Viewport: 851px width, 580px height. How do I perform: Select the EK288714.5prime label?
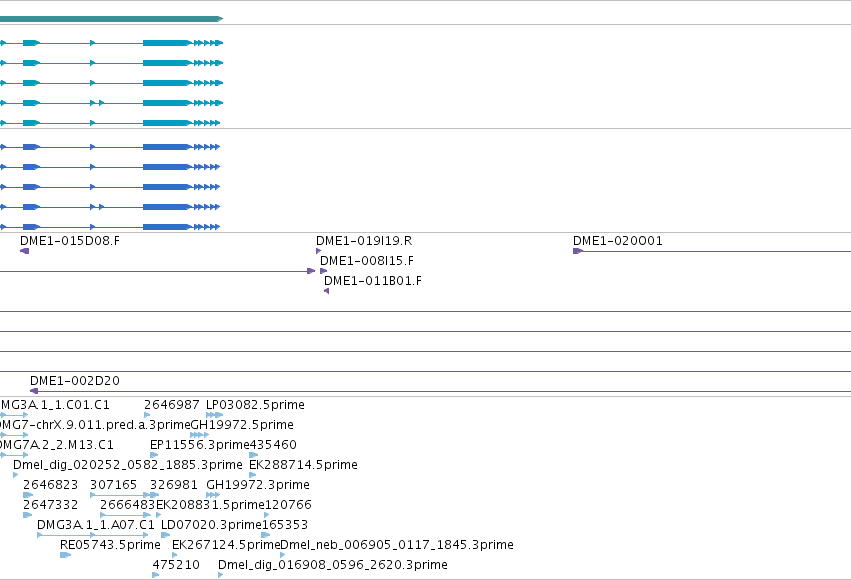click(303, 465)
